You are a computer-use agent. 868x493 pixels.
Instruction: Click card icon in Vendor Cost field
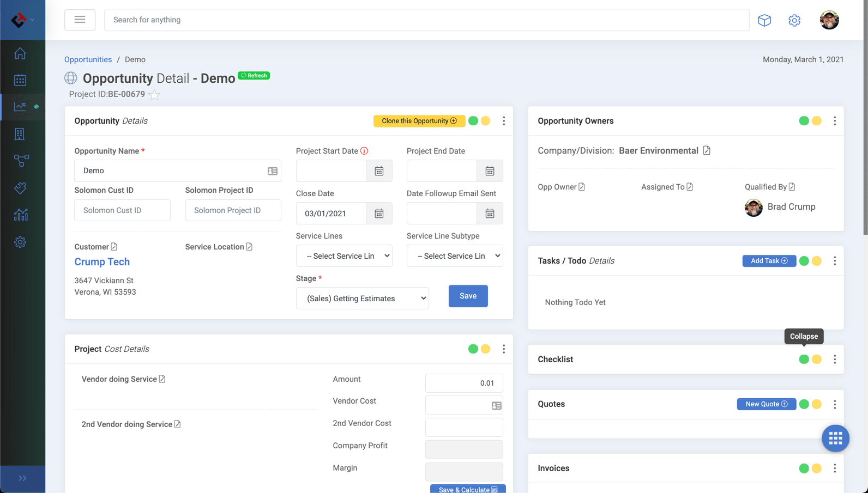[497, 406]
